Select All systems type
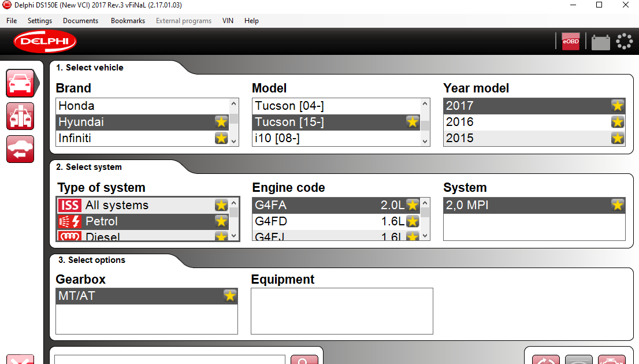The width and height of the screenshot is (639, 364). (142, 205)
